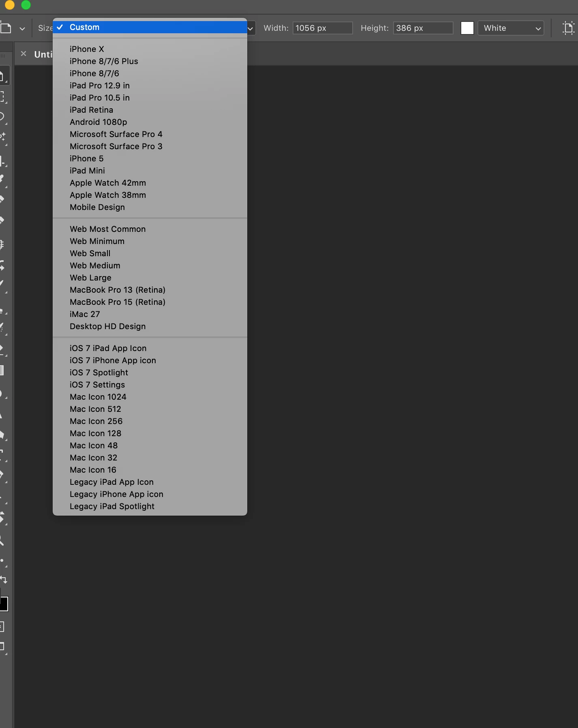Pick the Mac Icon 512 size
Image resolution: width=578 pixels, height=728 pixels.
tap(150, 409)
